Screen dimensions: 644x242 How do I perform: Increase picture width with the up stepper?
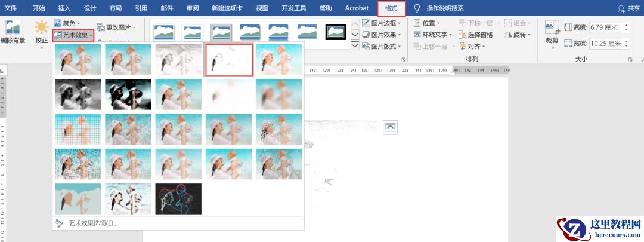pyautogui.click(x=626, y=41)
